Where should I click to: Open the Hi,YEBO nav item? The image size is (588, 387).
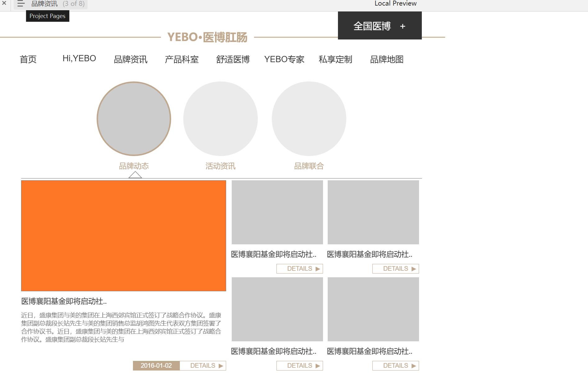coord(79,58)
